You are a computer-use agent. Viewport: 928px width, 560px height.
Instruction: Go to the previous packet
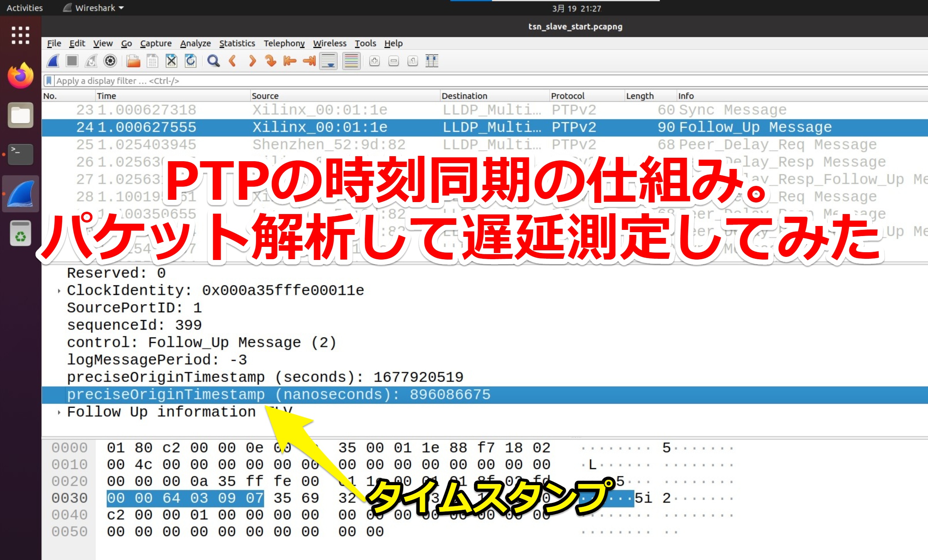233,61
